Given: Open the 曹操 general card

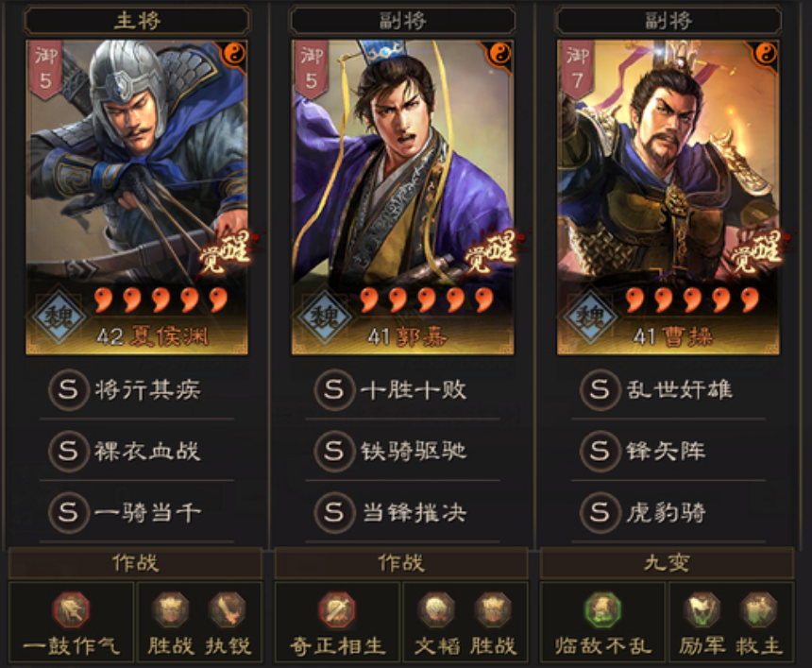Looking at the screenshot, I should click(668, 197).
